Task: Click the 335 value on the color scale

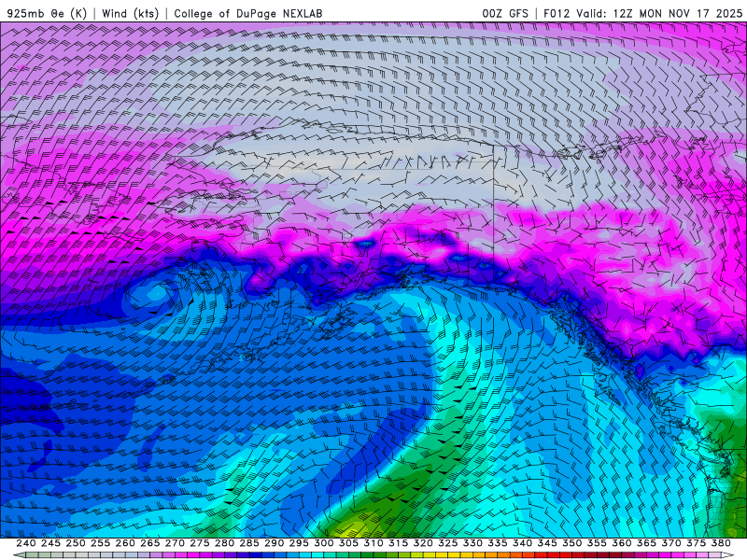Action: click(498, 543)
